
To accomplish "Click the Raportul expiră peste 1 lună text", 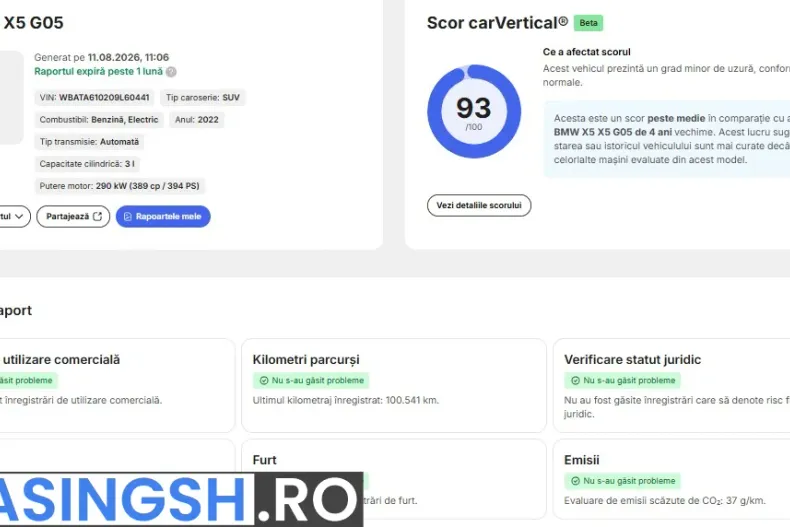I will 98,72.
